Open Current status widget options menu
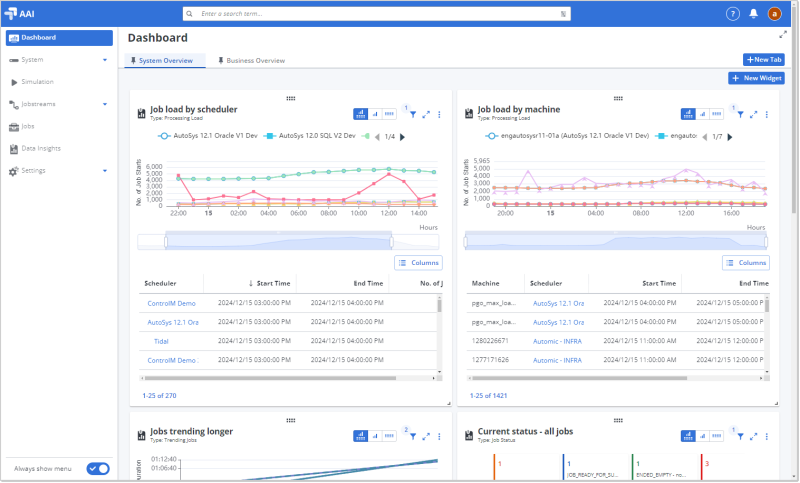Image resolution: width=800 pixels, height=483 pixels. 767,436
